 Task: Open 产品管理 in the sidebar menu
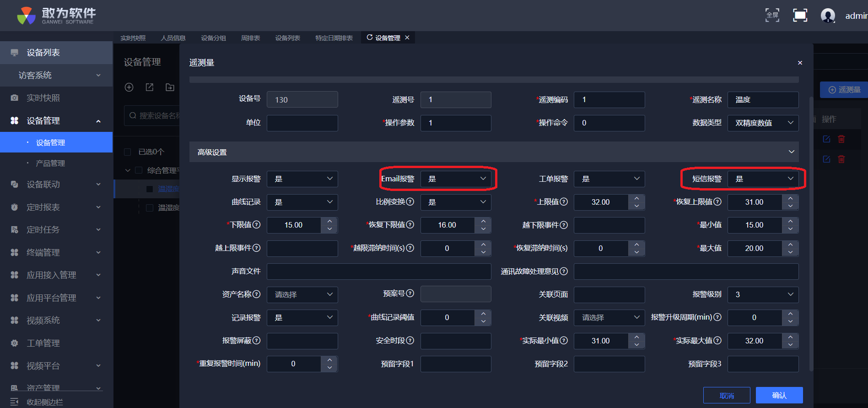click(x=50, y=163)
